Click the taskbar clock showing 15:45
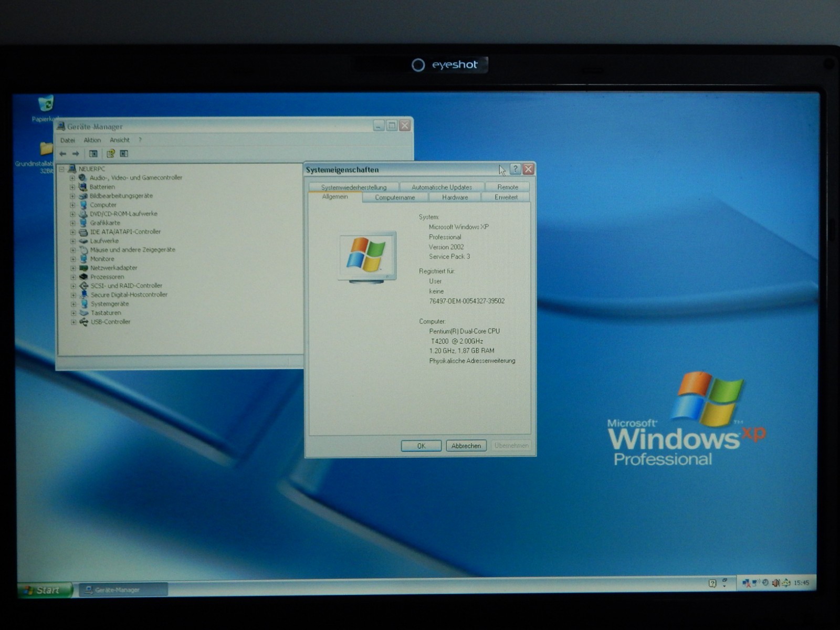 click(x=801, y=583)
